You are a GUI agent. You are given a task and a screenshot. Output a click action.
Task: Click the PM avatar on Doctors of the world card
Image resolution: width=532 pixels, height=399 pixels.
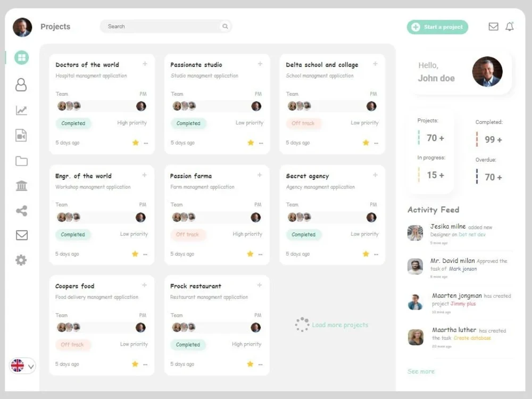point(141,106)
